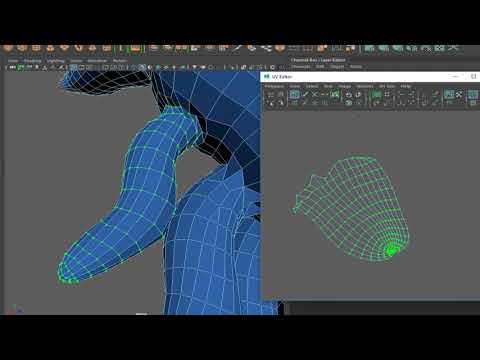480x360 pixels.
Task: Click the teal icon left of the scissors icon
Action: pyautogui.click(x=449, y=95)
